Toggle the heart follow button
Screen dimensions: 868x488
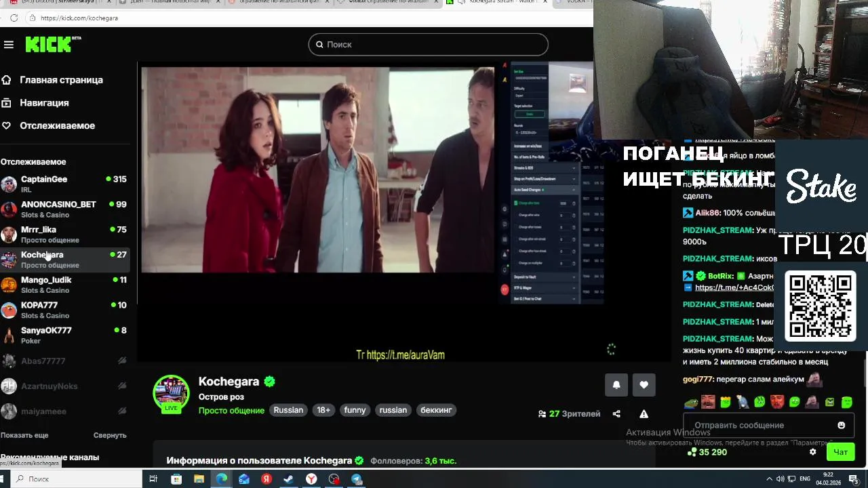click(x=644, y=385)
